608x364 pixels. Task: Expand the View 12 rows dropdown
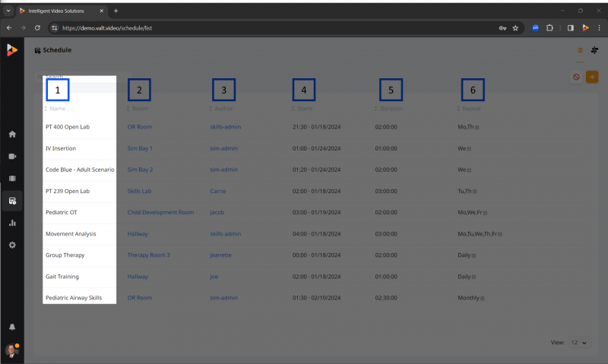pyautogui.click(x=579, y=342)
